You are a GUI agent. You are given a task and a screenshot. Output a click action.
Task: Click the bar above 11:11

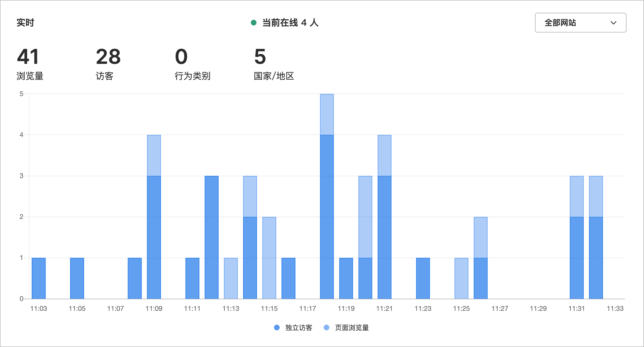click(x=192, y=278)
